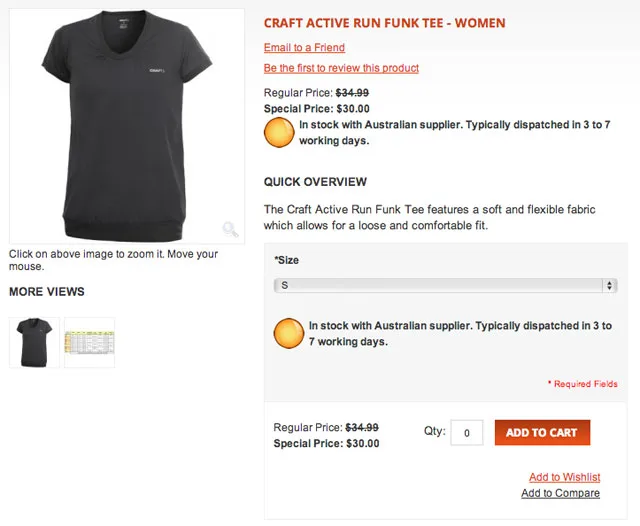Click into the Qty input field
This screenshot has width=640, height=526.
[467, 433]
